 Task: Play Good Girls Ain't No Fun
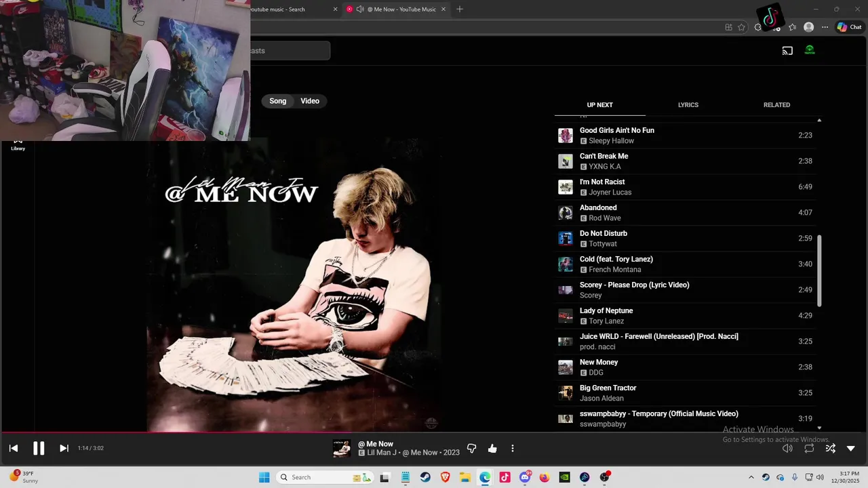pyautogui.click(x=685, y=136)
